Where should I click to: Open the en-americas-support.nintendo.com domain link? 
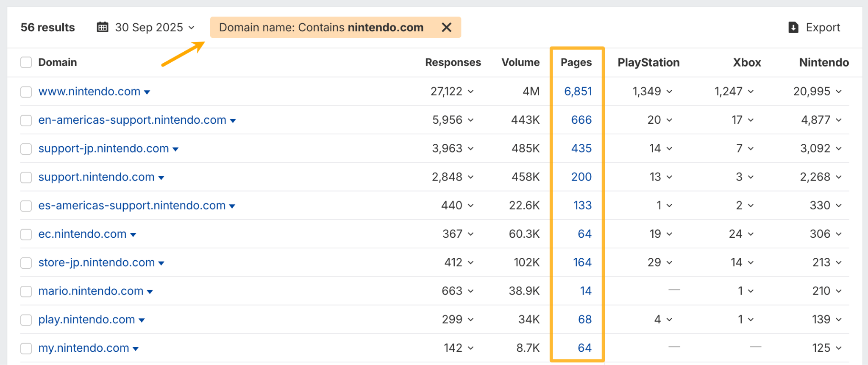(132, 120)
